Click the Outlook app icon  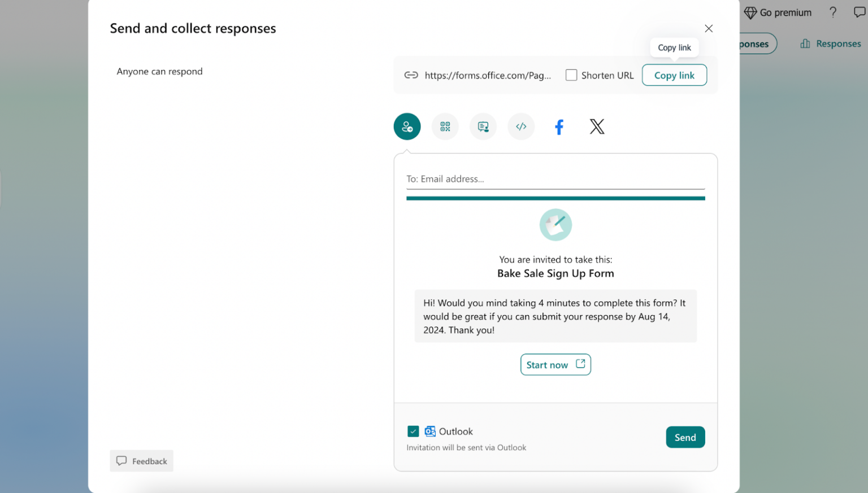click(430, 431)
